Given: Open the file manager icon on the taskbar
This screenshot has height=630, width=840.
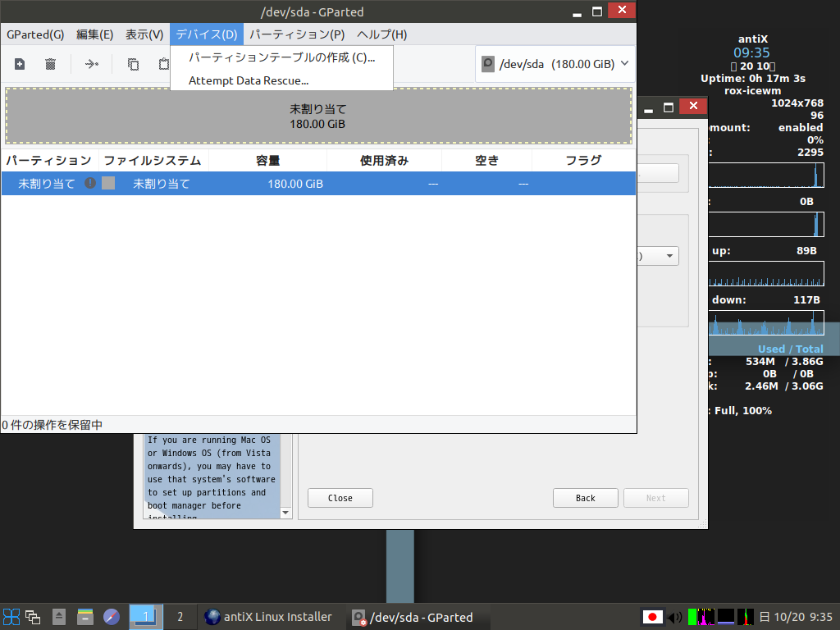Looking at the screenshot, I should [85, 617].
